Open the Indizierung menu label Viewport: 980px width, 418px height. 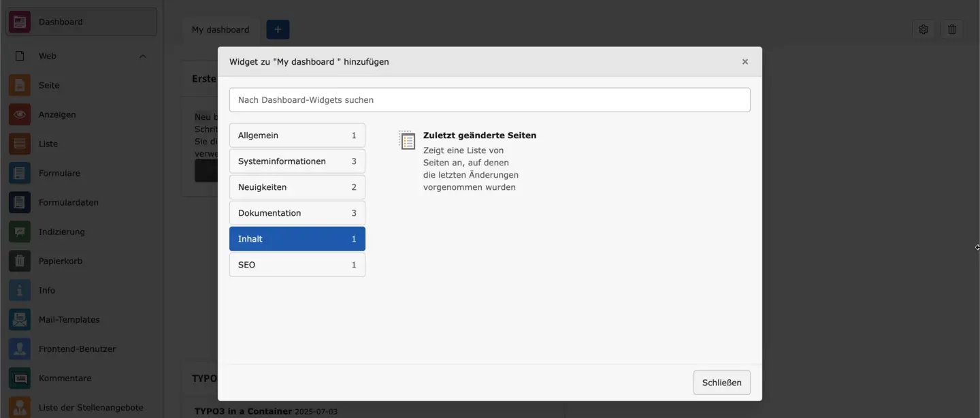(62, 231)
